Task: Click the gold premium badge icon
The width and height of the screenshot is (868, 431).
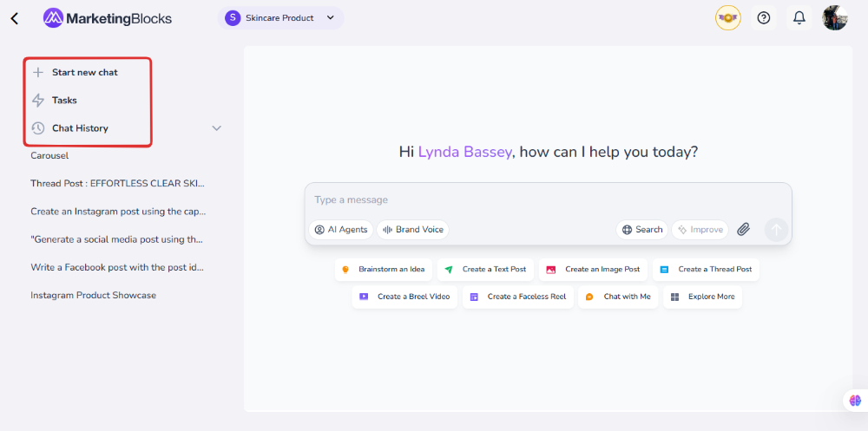Action: (727, 17)
